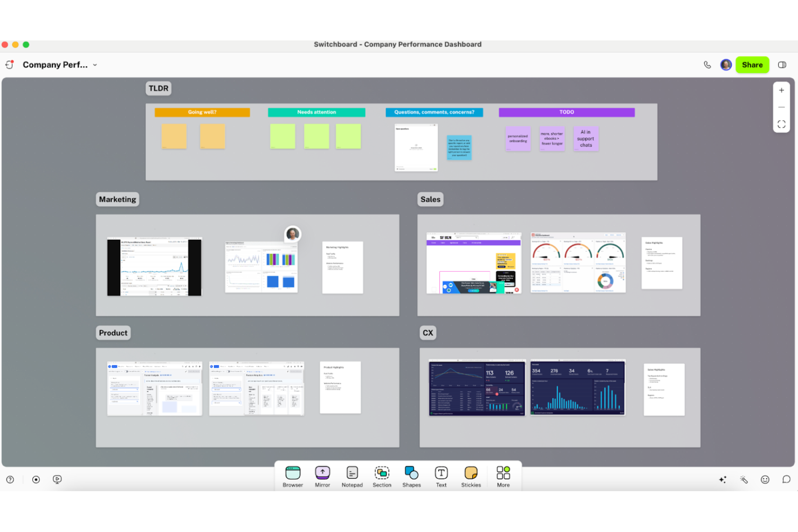Screen dimensions: 798x532
Task: Open the comments chat bubble
Action: point(786,479)
